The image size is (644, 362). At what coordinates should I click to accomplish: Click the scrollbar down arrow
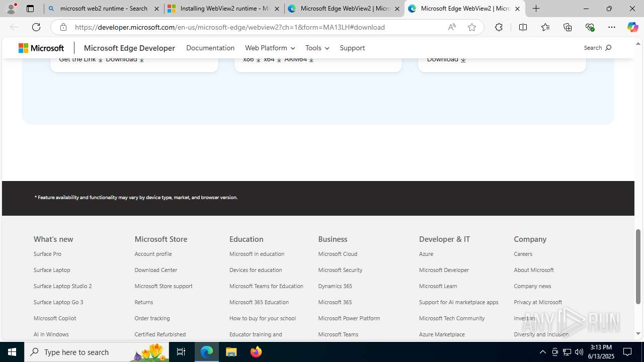(638, 333)
